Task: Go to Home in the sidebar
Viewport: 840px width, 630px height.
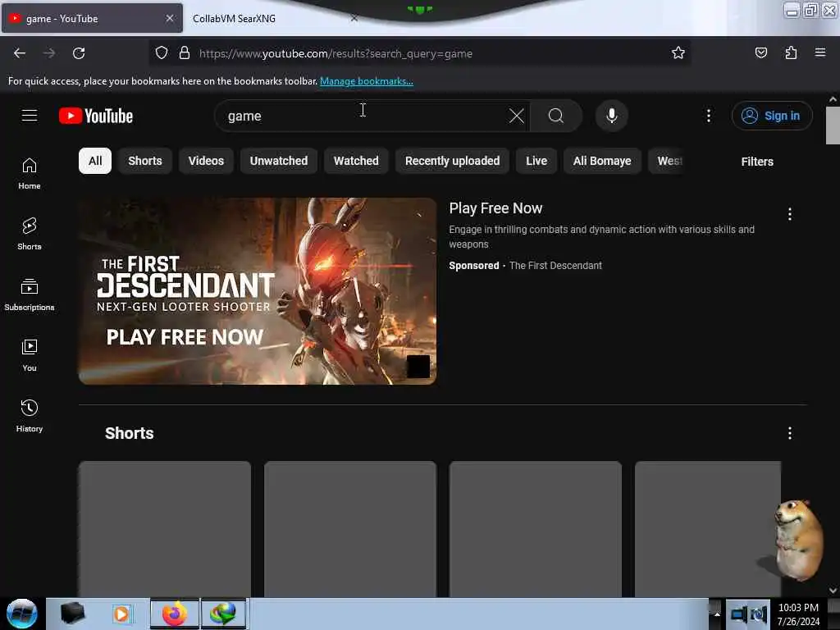Action: [x=30, y=174]
